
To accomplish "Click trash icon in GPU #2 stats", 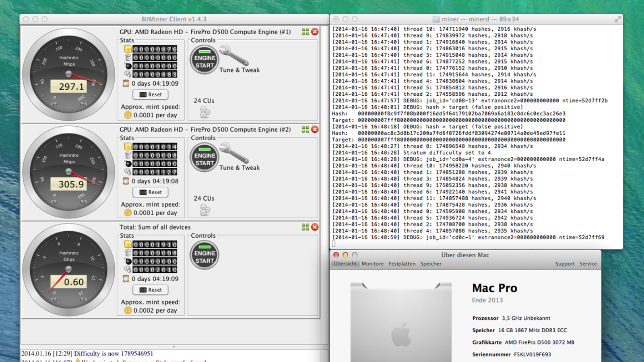I will coord(128,155).
